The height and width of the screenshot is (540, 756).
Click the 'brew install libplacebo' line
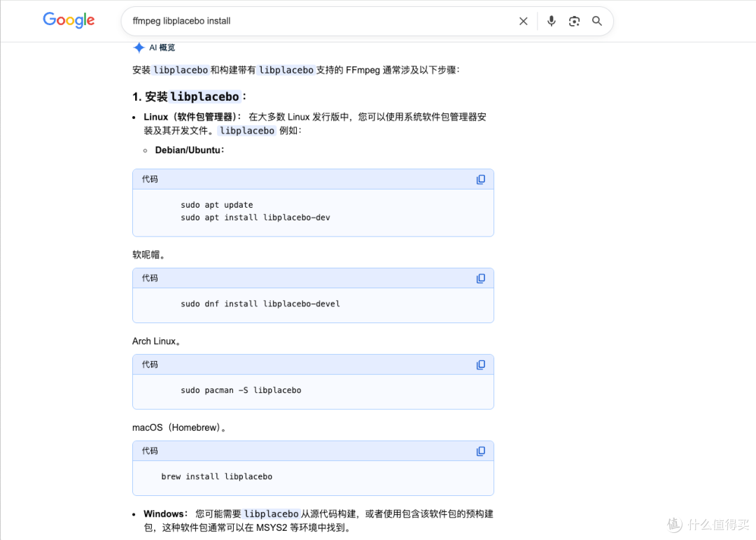coord(216,476)
